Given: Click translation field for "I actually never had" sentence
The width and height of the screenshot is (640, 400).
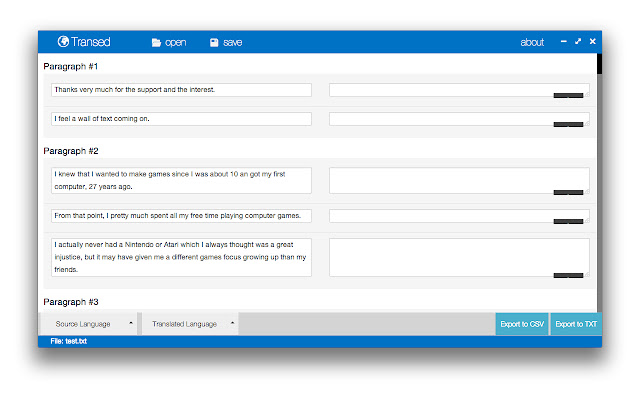Looking at the screenshot, I should [x=459, y=258].
